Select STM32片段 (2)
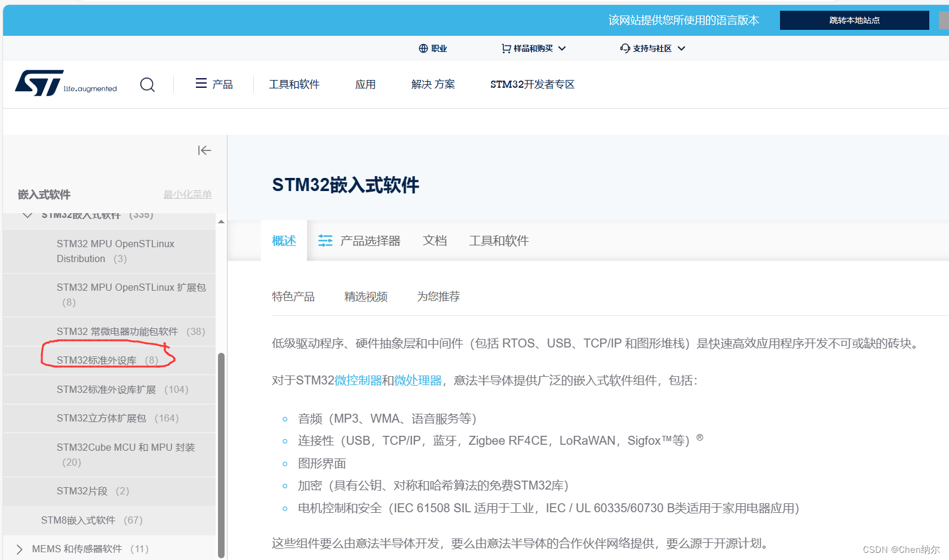 [x=109, y=491]
